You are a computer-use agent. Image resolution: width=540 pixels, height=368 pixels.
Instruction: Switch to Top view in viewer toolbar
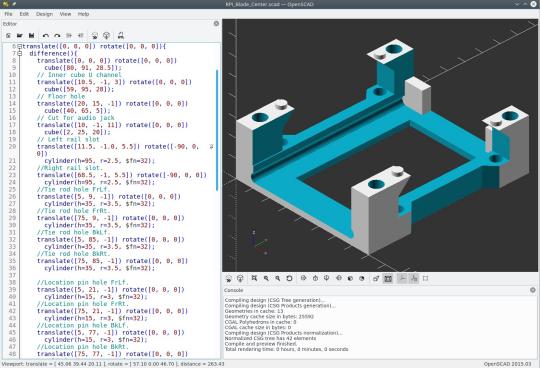[x=315, y=278]
